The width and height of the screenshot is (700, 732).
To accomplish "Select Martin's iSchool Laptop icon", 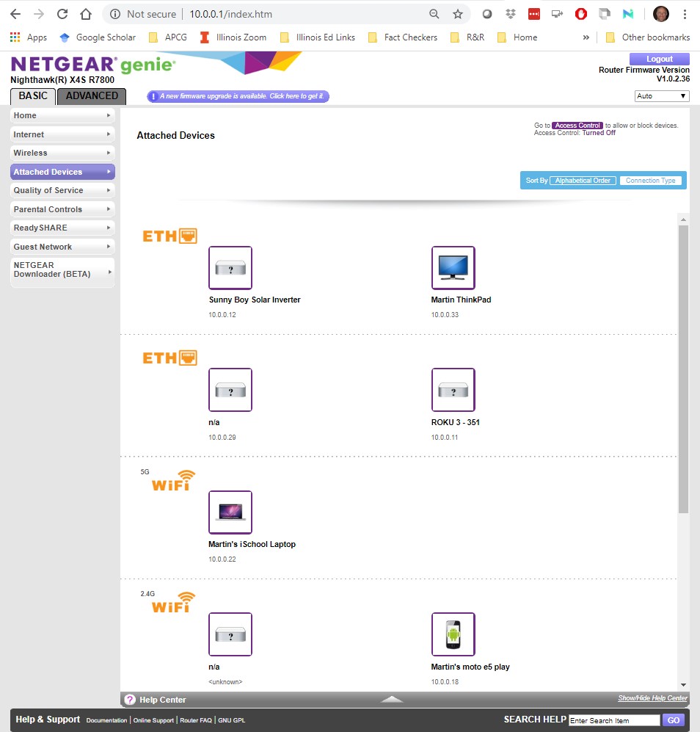I will tap(230, 512).
